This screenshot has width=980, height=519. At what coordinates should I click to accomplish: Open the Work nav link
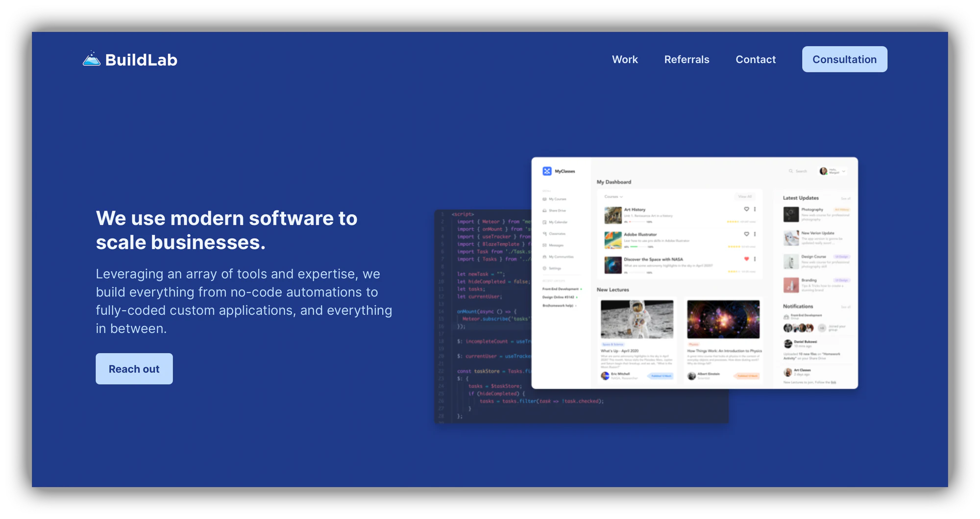pos(625,59)
